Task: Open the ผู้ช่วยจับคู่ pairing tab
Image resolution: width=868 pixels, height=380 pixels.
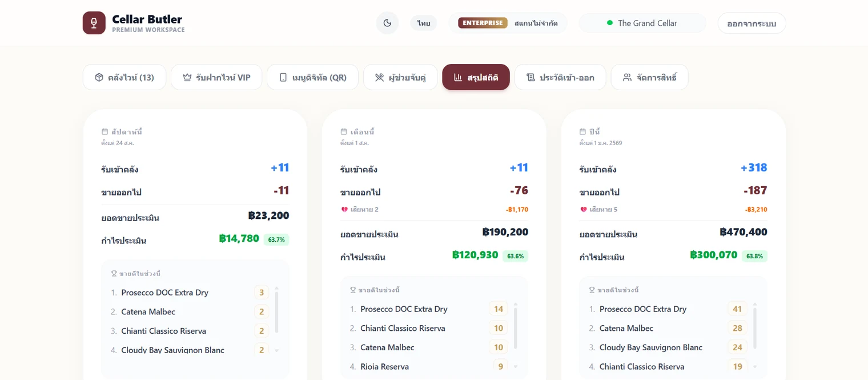Action: tap(400, 77)
